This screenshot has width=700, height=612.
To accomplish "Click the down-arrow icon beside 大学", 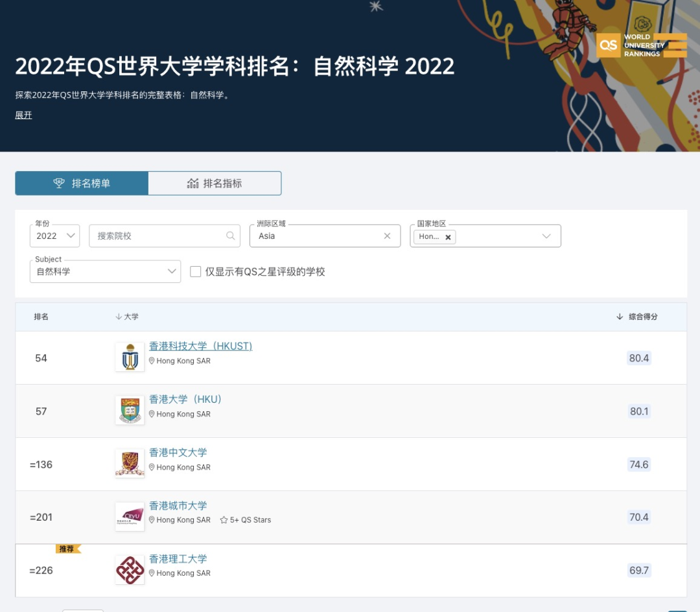I will pos(119,317).
